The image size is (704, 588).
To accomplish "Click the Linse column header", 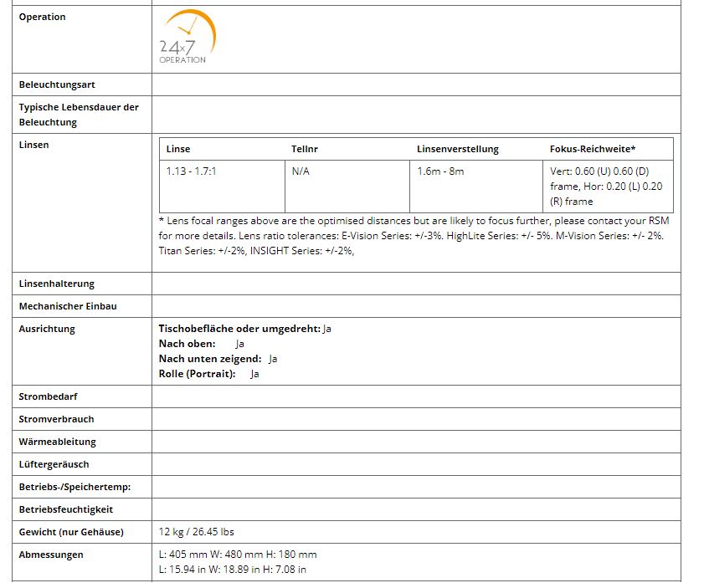I will click(178, 149).
